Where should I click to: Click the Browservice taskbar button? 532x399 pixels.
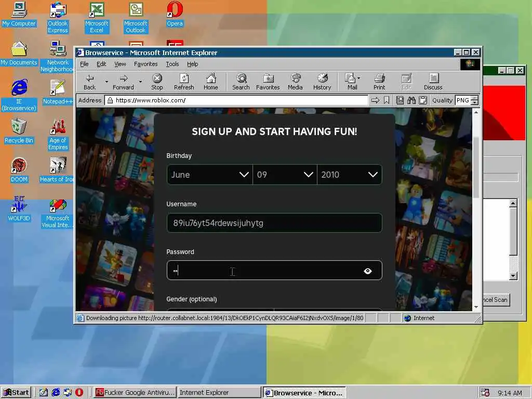pyautogui.click(x=304, y=393)
